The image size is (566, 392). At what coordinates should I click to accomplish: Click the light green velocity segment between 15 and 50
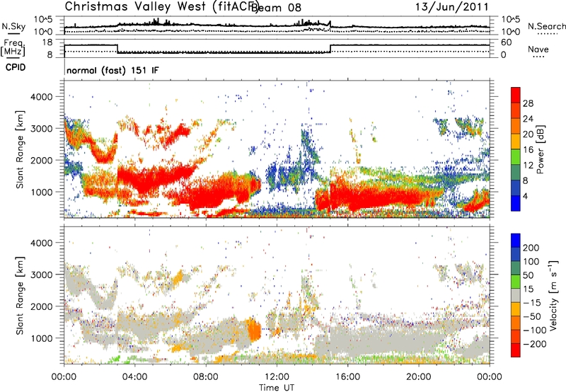pyautogui.click(x=516, y=282)
